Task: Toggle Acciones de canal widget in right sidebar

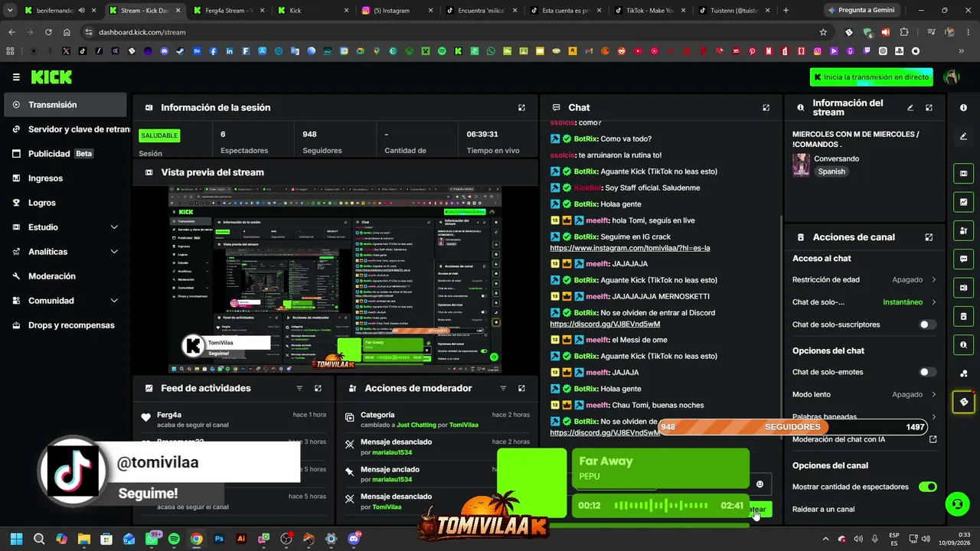Action: [963, 316]
